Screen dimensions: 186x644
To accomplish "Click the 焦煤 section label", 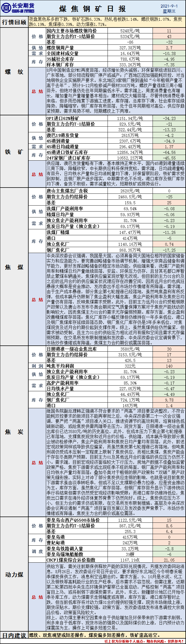I will click(x=14, y=267).
